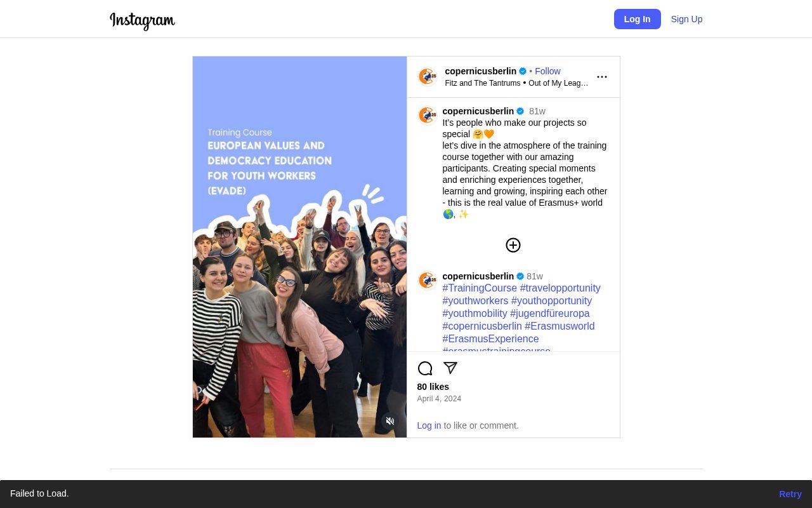Click the share paper plane icon

pos(450,368)
